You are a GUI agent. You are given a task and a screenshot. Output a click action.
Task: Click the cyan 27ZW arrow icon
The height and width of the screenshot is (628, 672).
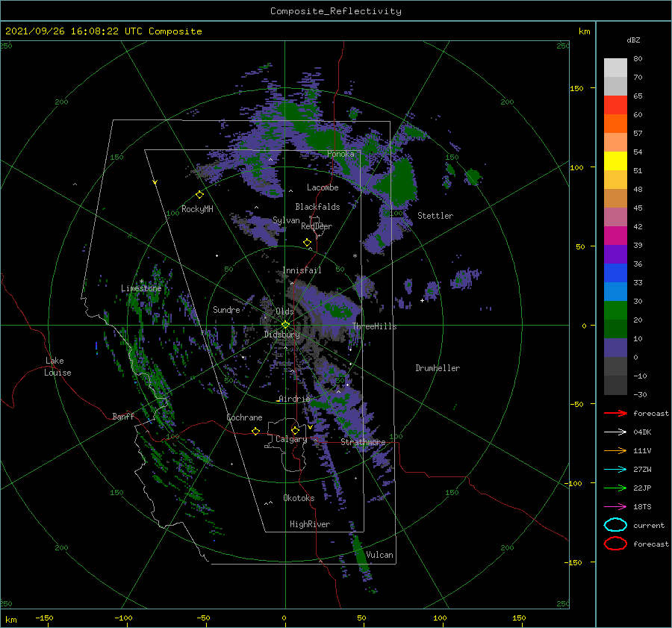click(615, 470)
